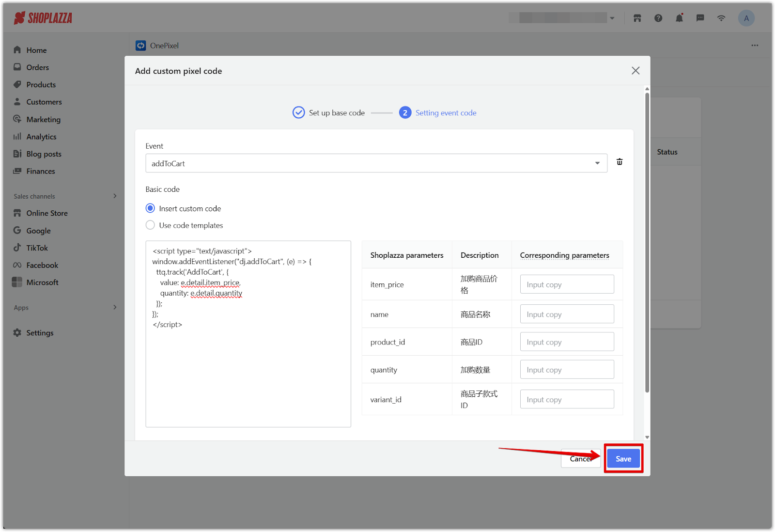Image resolution: width=775 pixels, height=532 pixels.
Task: Click product_id corresponding parameter input
Action: [x=567, y=342]
